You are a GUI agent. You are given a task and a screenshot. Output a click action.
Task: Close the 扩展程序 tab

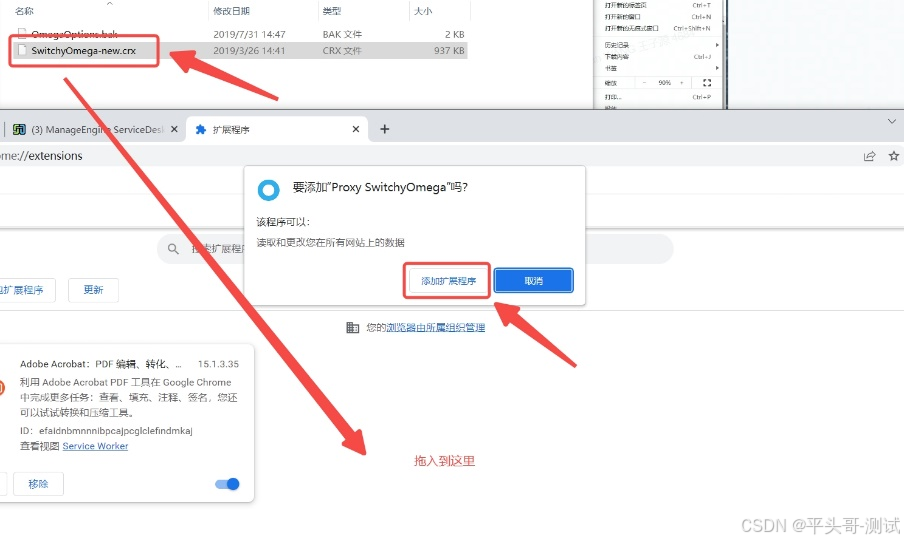point(356,129)
